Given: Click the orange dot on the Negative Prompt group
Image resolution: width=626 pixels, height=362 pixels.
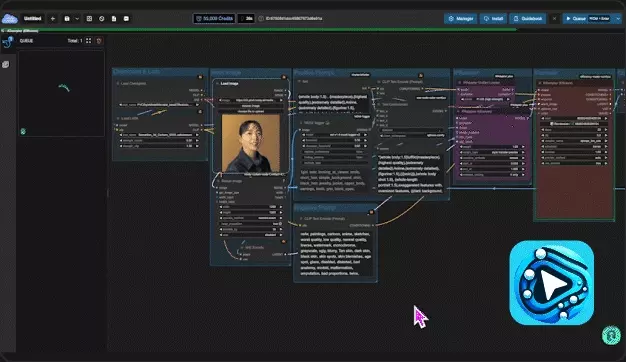Looking at the screenshot, I should click(371, 212).
